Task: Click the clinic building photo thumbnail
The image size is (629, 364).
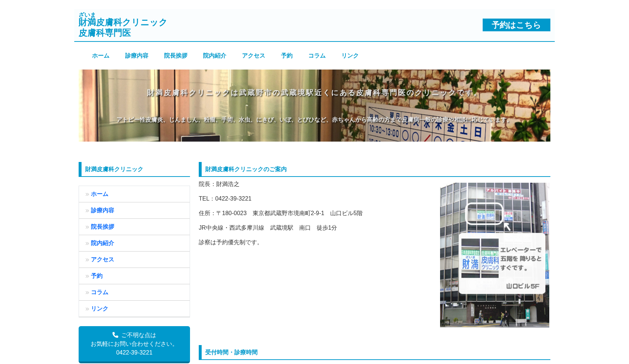Action: pos(494,255)
